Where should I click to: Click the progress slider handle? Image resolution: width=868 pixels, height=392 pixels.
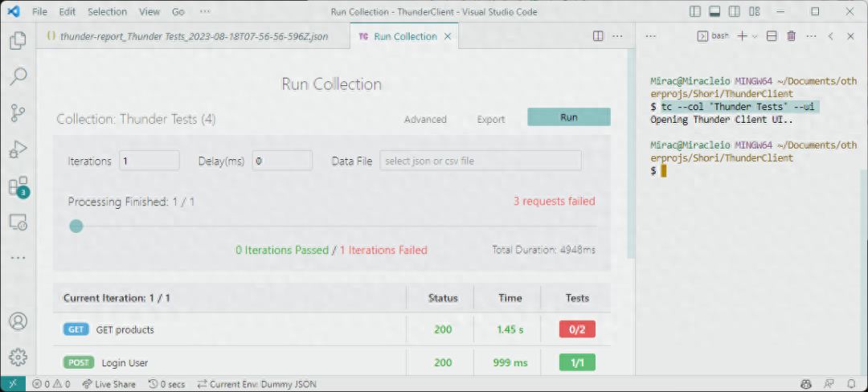(x=76, y=227)
